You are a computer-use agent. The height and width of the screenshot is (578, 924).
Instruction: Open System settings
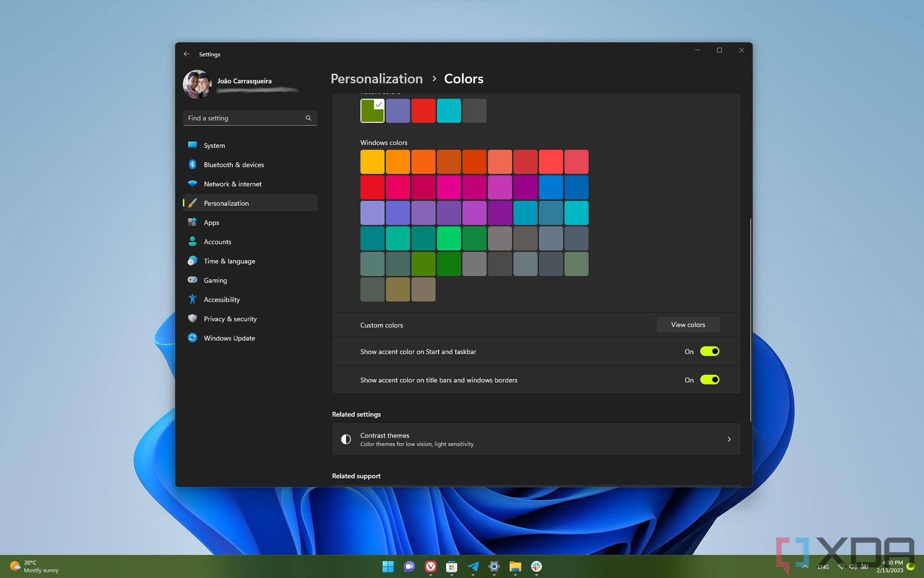pos(250,145)
